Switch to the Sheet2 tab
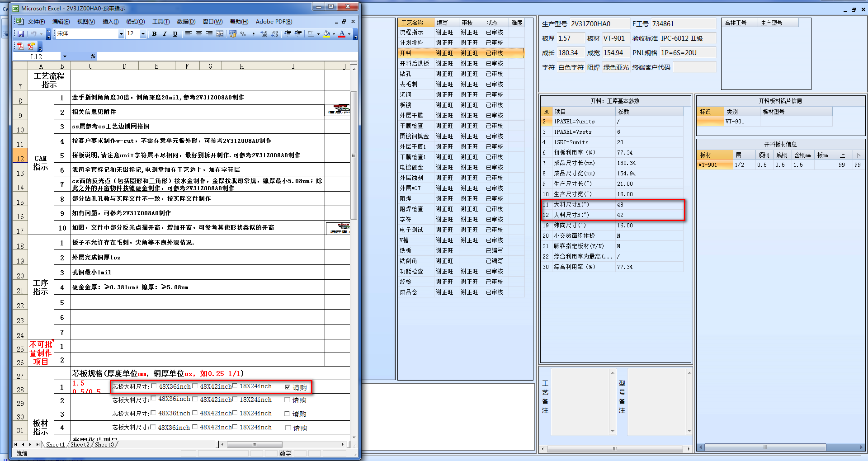This screenshot has width=868, height=461. tap(80, 445)
